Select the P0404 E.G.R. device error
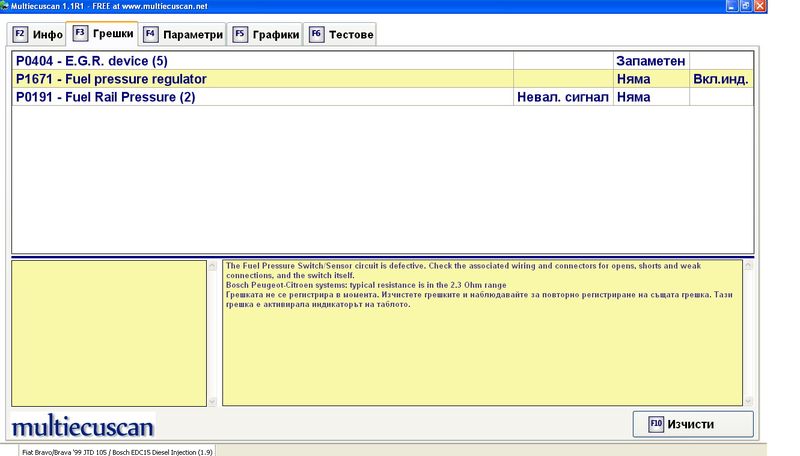The width and height of the screenshot is (800, 456). tap(92, 61)
